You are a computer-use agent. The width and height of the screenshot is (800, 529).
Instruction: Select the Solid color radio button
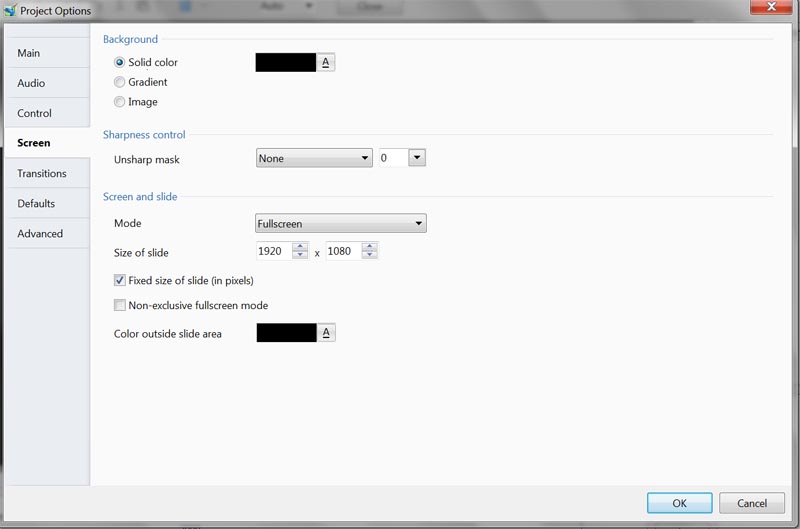tap(120, 63)
